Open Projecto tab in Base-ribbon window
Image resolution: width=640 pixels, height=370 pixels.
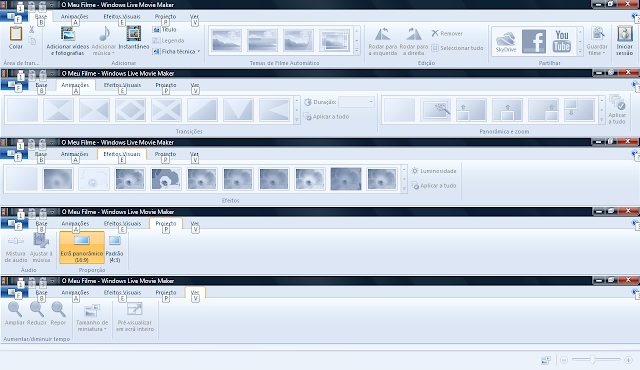pyautogui.click(x=165, y=17)
